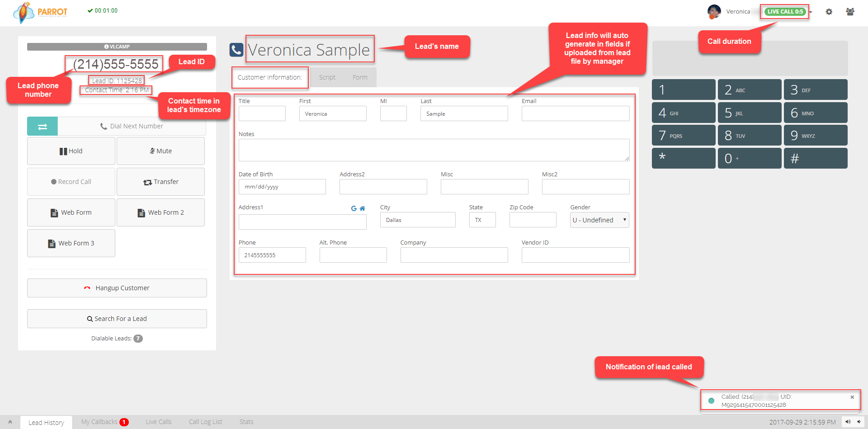Viewport: 868px width, 429px height.
Task: Transfer the call
Action: (160, 182)
